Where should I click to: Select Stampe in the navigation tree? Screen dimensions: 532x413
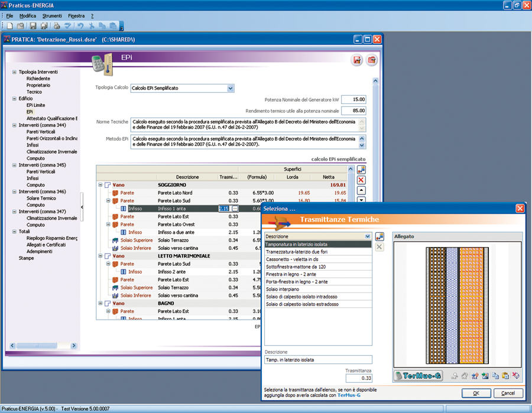click(x=26, y=258)
